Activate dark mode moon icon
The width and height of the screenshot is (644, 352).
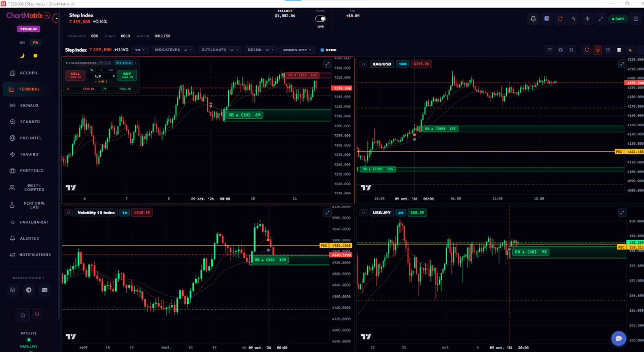point(22,56)
